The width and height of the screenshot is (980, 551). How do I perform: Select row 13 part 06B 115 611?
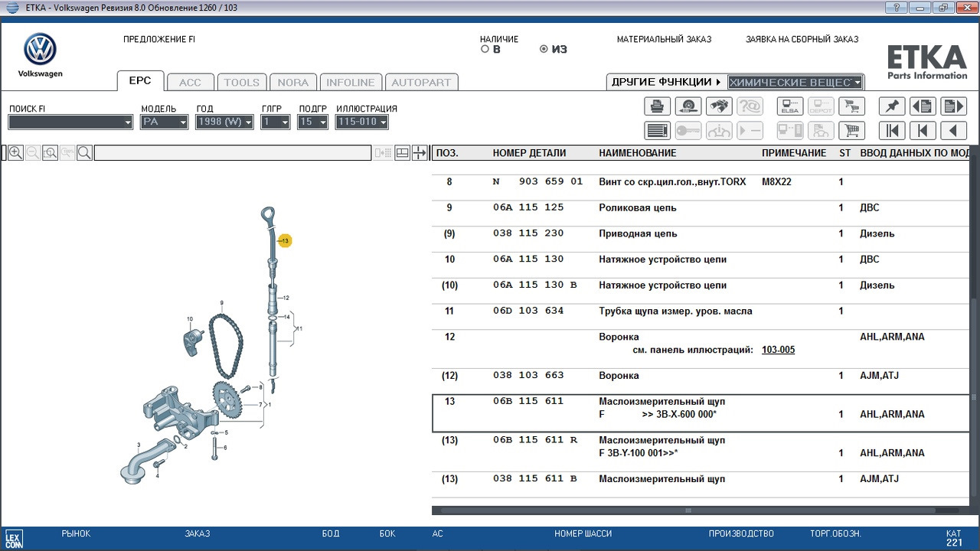coord(701,414)
